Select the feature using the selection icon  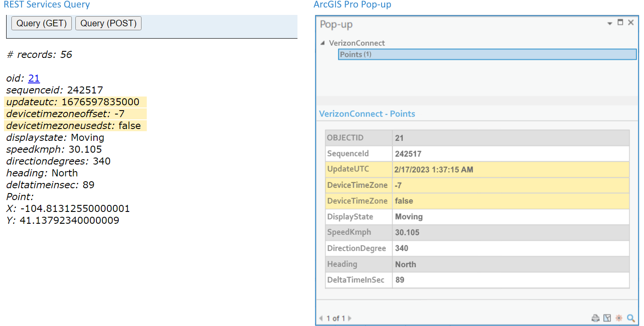click(x=608, y=318)
